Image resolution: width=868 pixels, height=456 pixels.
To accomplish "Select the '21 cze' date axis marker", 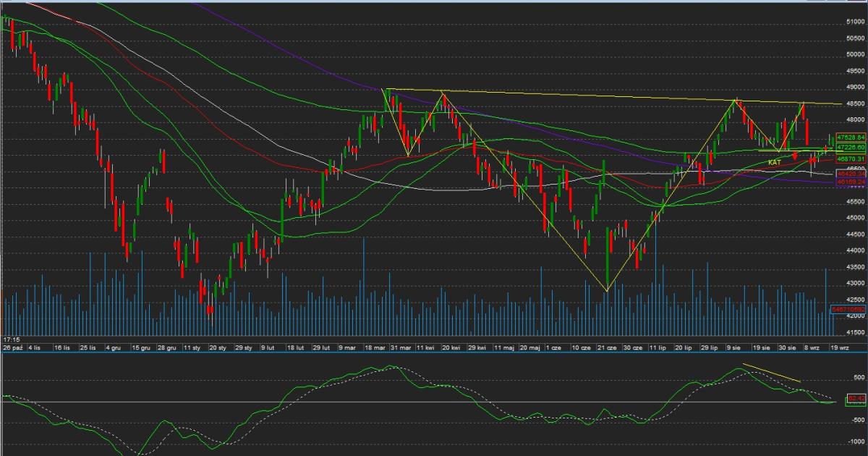I will pos(606,348).
